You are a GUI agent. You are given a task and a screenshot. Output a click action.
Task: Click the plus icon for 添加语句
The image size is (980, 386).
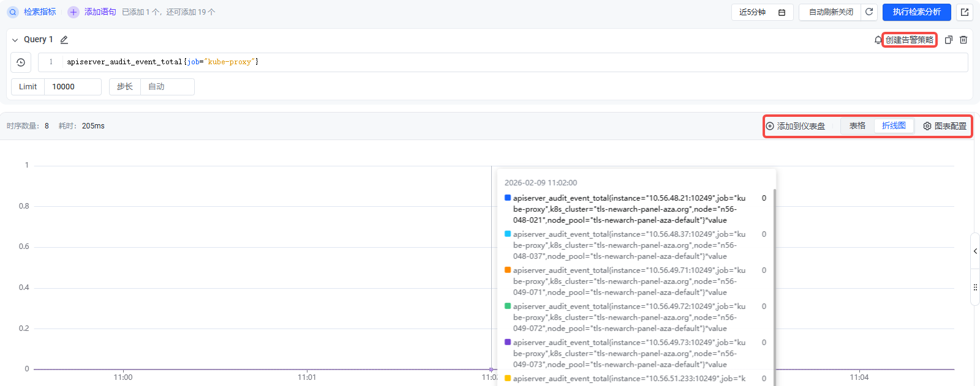73,12
